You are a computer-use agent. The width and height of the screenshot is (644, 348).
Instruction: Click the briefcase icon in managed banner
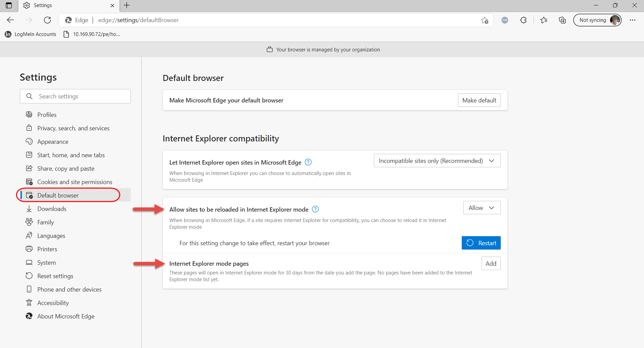click(269, 49)
